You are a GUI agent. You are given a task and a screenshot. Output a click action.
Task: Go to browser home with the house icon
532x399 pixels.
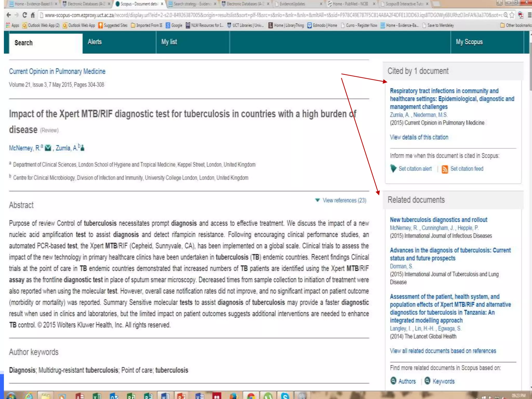point(33,15)
